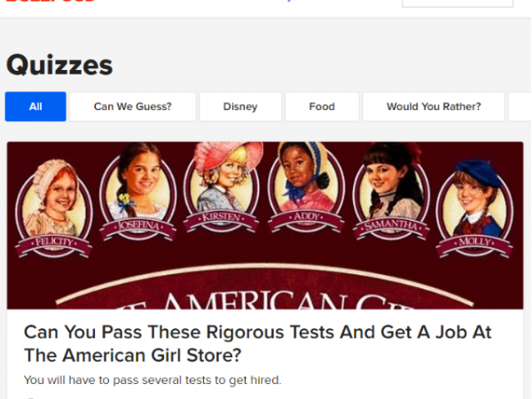Click the Felicity name ribbon label
Screen dimensions: 532x399
pyautogui.click(x=53, y=243)
